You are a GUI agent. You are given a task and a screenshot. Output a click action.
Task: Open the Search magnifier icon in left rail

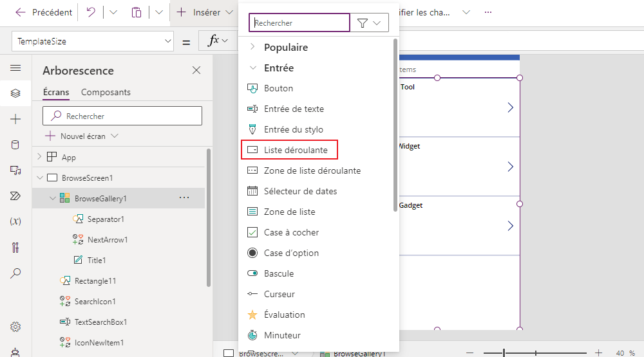coord(15,273)
